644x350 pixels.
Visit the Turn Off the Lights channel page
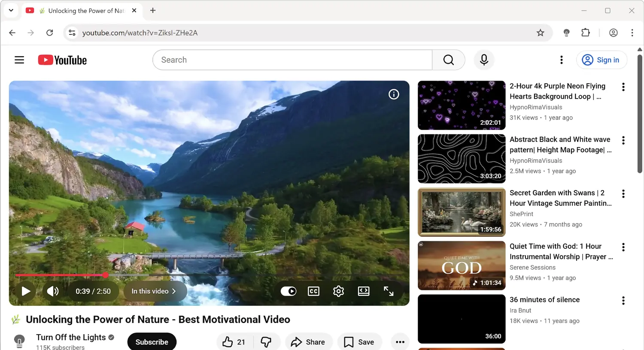pyautogui.click(x=71, y=337)
